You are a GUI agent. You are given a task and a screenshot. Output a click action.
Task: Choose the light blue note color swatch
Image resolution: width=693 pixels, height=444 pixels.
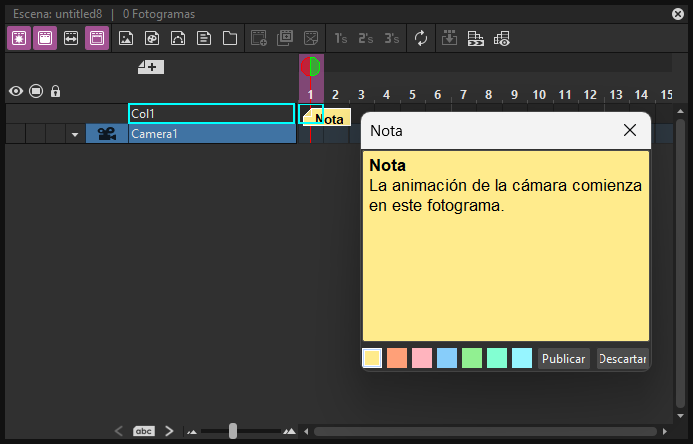pyautogui.click(x=447, y=358)
